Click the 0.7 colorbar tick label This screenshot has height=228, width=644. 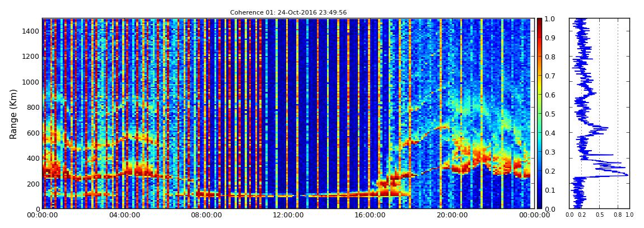tap(551, 76)
